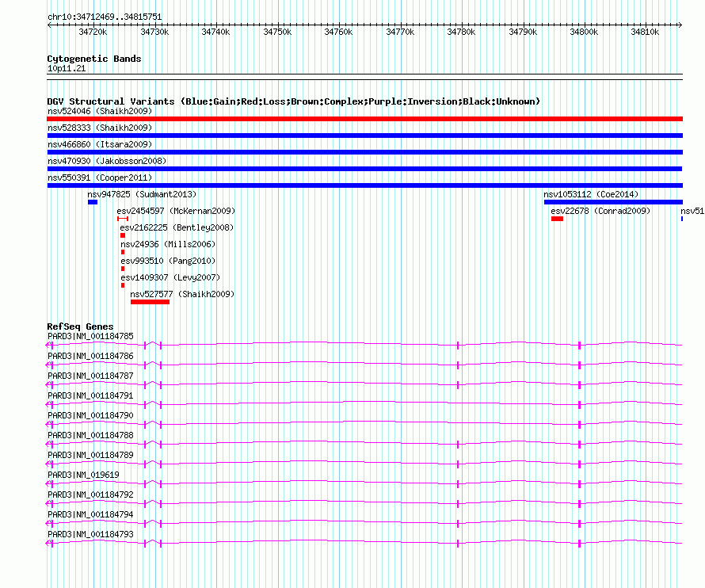
Task: Click the 34780k ruler tick label
Action: pyautogui.click(x=461, y=32)
